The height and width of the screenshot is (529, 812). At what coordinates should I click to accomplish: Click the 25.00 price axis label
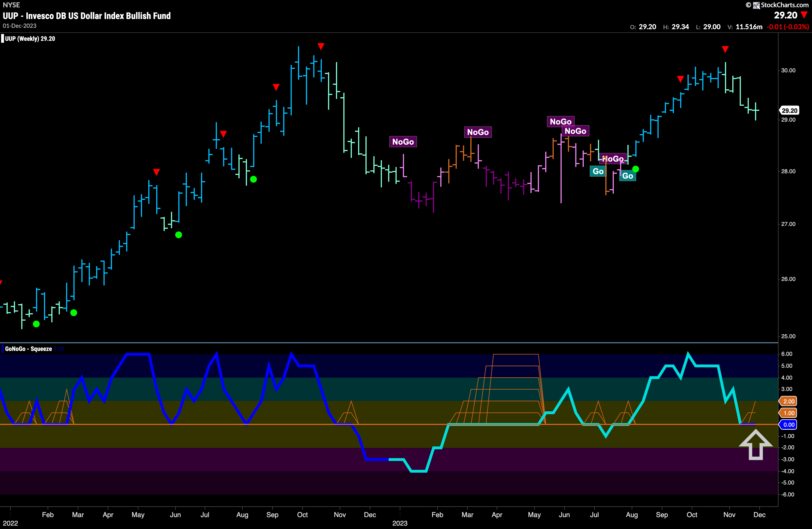788,336
